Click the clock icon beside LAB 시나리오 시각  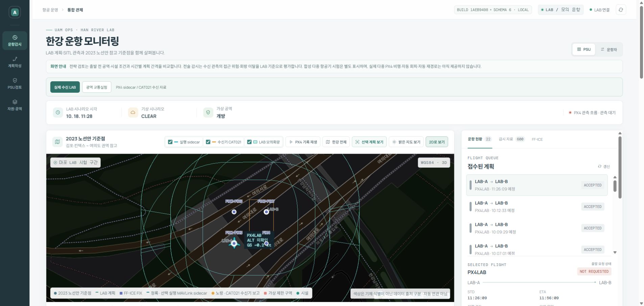[x=58, y=112]
